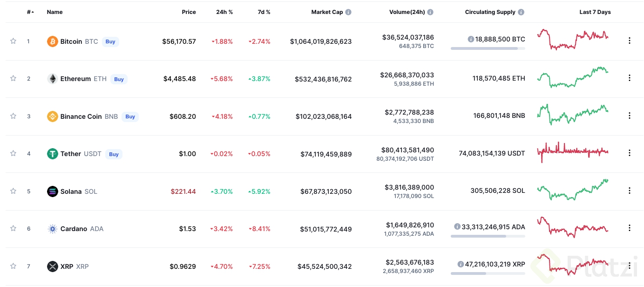Star Bitcoin to add to watchlist
Screen dimensions: 644x287
[13, 41]
